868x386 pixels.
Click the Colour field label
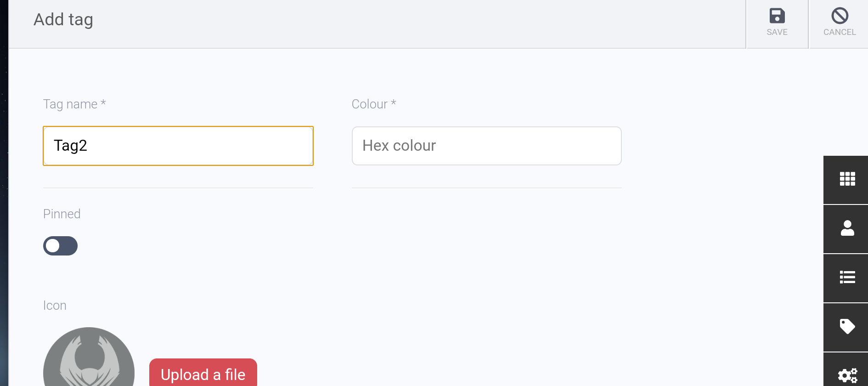pos(373,104)
